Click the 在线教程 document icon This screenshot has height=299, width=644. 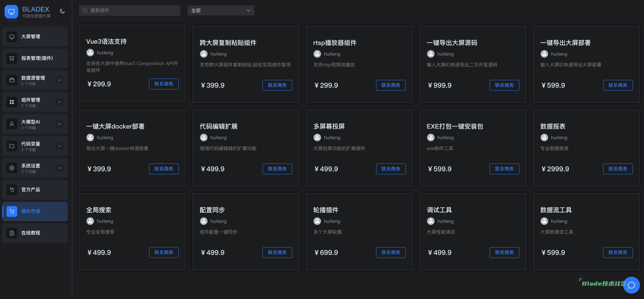click(x=12, y=233)
